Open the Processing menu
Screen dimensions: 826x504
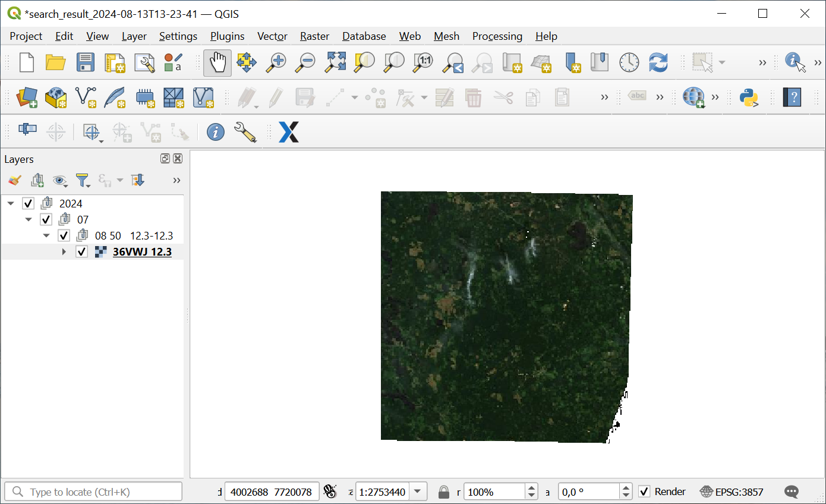(497, 36)
